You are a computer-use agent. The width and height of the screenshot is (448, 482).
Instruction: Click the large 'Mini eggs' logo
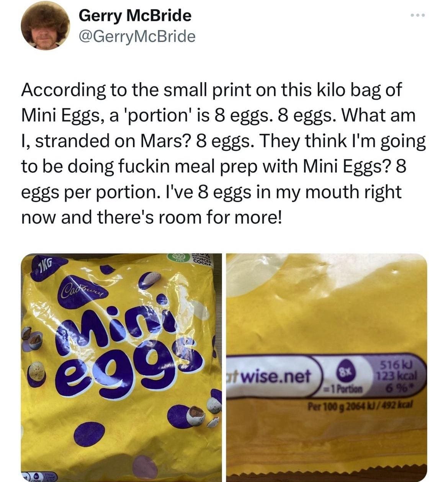click(x=128, y=345)
